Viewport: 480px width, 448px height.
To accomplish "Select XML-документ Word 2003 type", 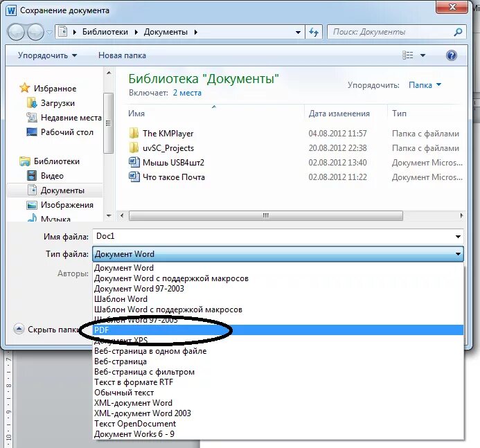I will click(x=278, y=413).
